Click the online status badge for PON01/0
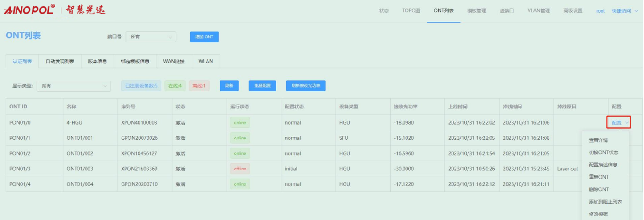Screen dimensions: 644x220 click(240, 123)
